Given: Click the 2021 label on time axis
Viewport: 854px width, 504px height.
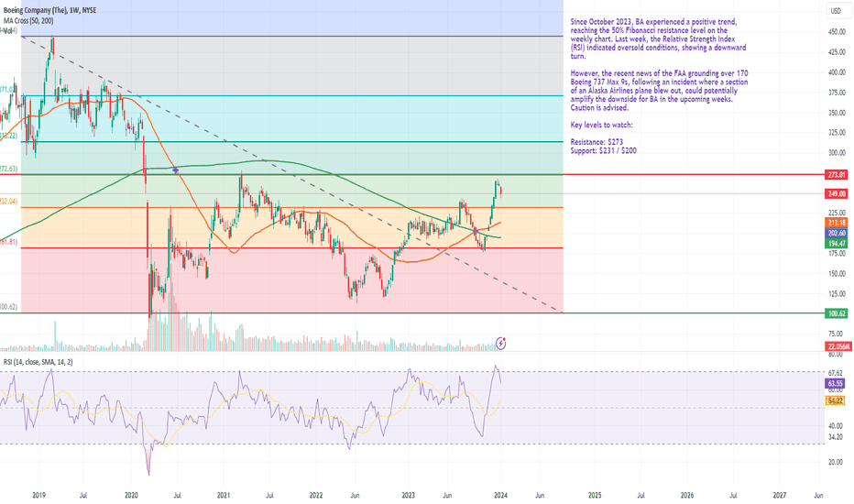Looking at the screenshot, I should (224, 495).
